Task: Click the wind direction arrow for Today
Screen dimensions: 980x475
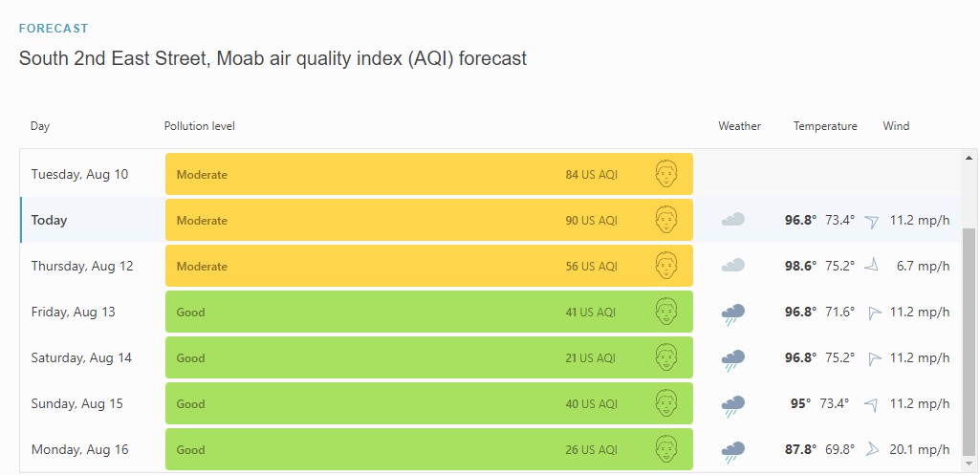Action: click(871, 221)
